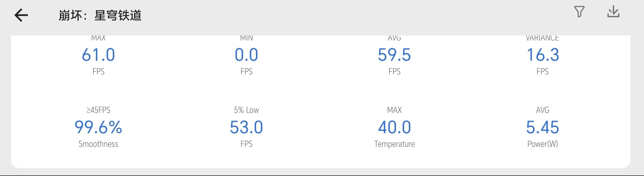Click the FPS unit below 59.5

pyautogui.click(x=394, y=72)
